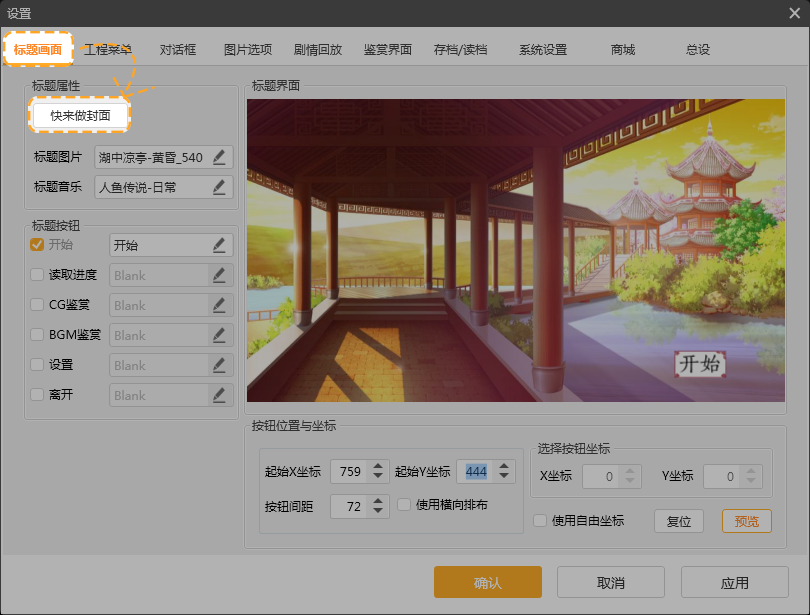Image resolution: width=810 pixels, height=615 pixels.
Task: Click the pencil icon in 离开 row
Action: coord(219,395)
